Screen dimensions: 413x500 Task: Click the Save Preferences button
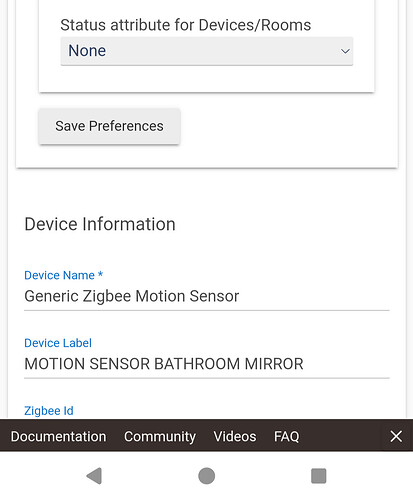coord(109,126)
